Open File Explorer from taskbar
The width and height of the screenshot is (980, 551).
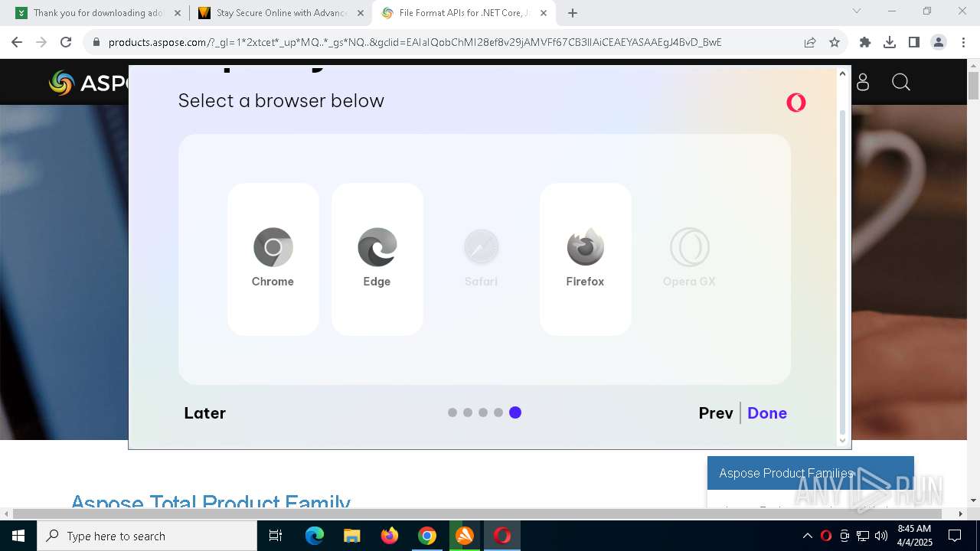[351, 536]
